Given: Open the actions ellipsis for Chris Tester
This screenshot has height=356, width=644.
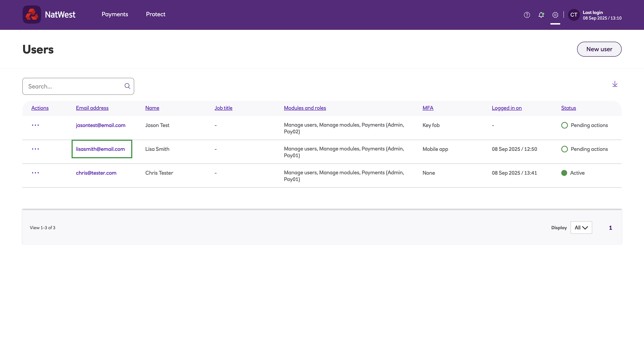Looking at the screenshot, I should coord(35,173).
